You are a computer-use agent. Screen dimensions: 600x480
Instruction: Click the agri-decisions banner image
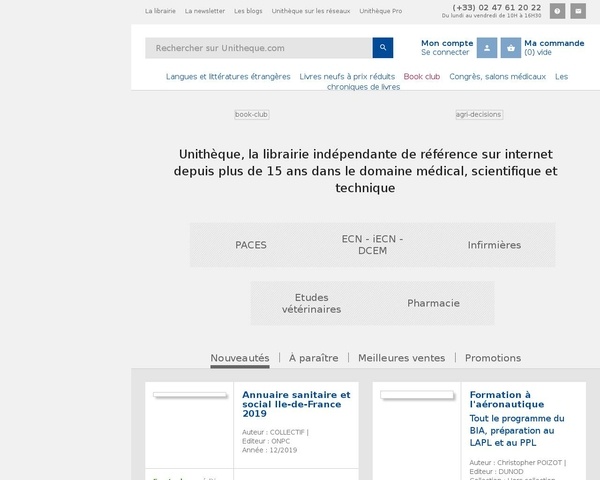pyautogui.click(x=479, y=114)
